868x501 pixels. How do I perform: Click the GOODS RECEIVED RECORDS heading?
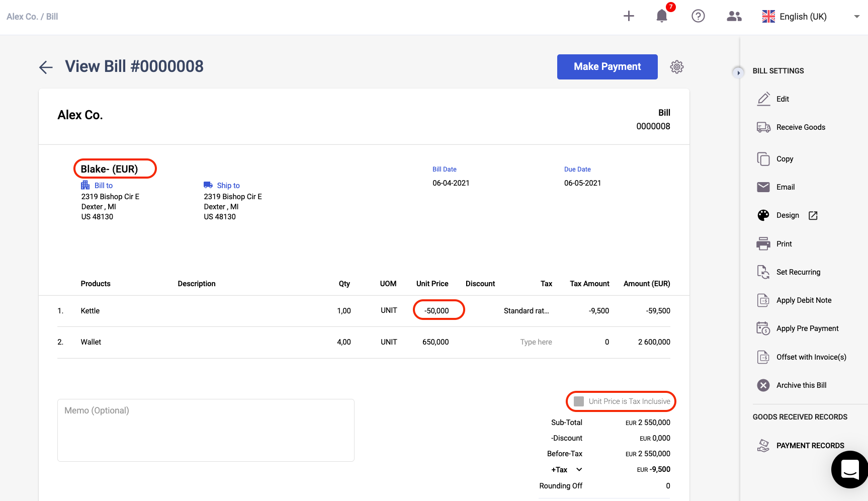[x=800, y=417]
